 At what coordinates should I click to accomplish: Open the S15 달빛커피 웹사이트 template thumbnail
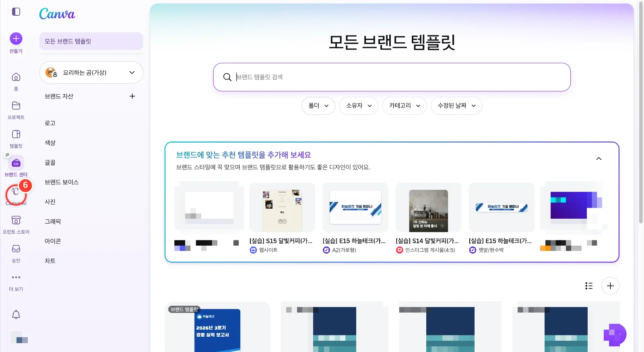point(282,207)
